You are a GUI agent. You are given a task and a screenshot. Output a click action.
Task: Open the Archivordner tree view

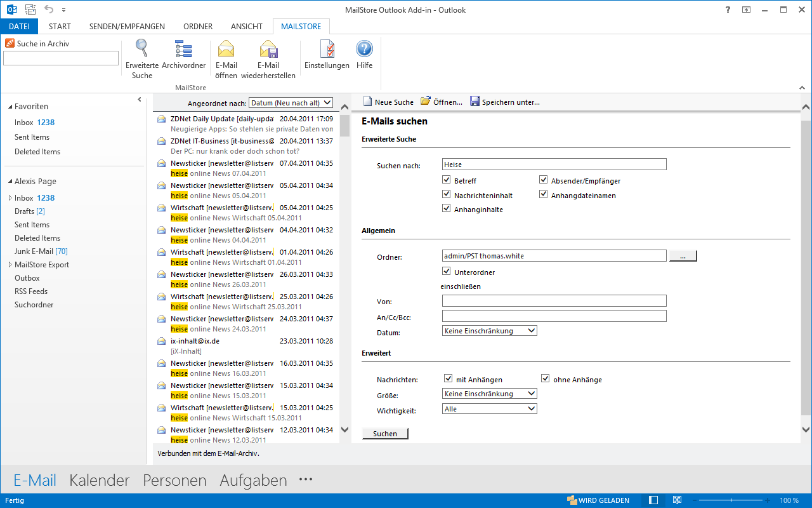click(x=183, y=55)
